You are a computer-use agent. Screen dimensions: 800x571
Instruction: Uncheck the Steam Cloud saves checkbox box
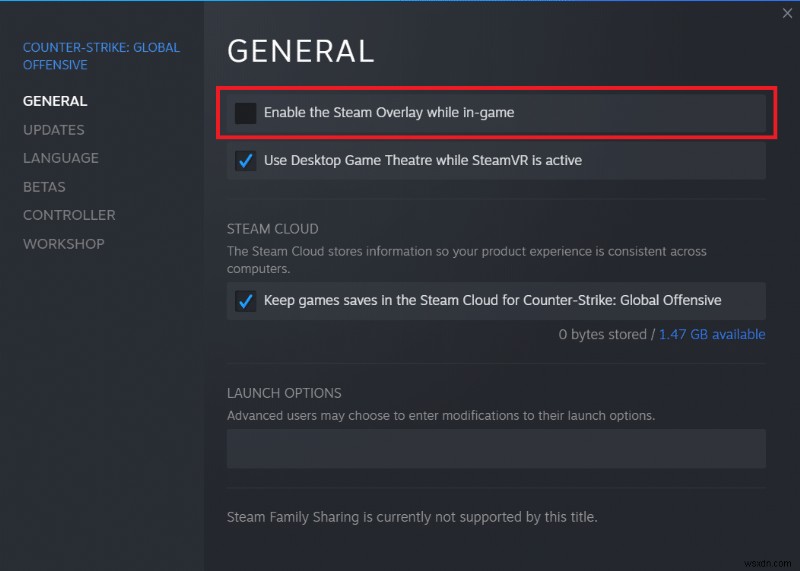tap(245, 300)
